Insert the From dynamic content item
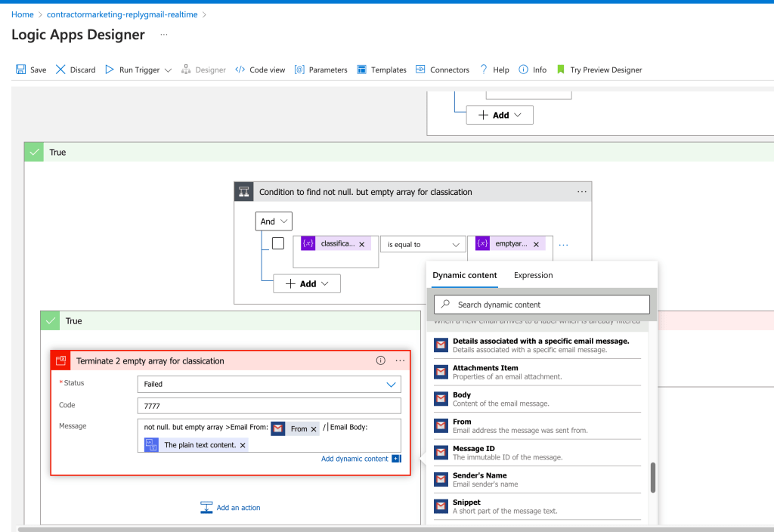 tap(537, 426)
